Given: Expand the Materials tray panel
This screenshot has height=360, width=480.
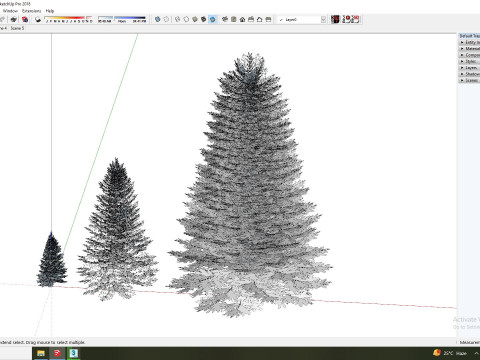Looking at the screenshot, I should point(470,49).
